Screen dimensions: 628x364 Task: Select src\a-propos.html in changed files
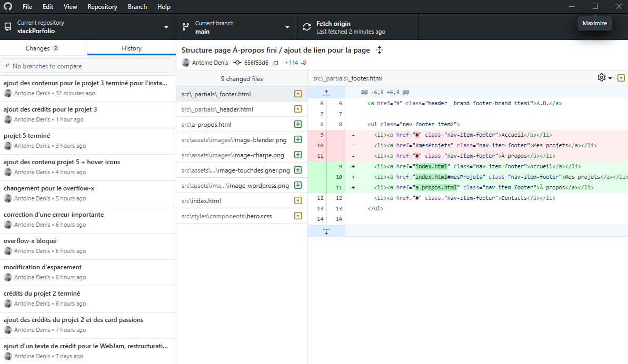[x=206, y=125]
